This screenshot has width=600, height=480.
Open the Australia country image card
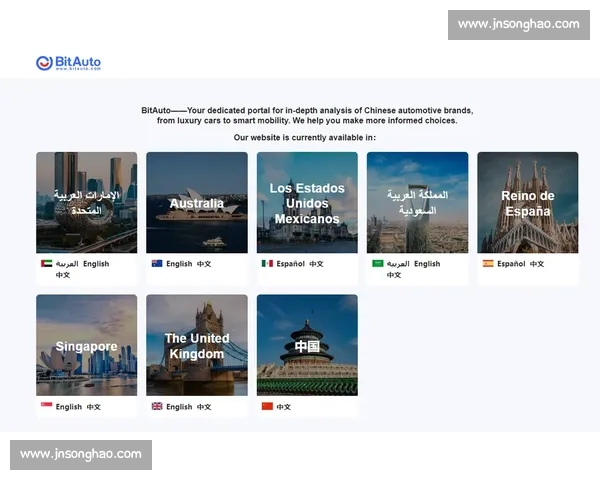point(197,202)
